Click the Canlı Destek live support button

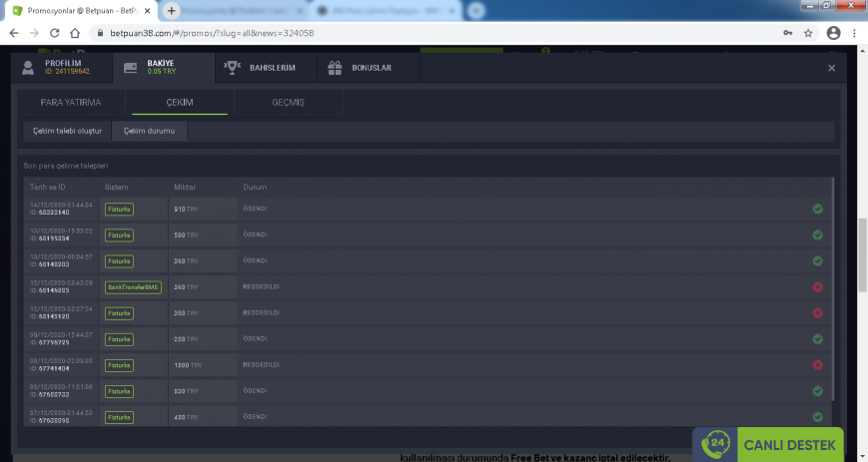click(768, 444)
